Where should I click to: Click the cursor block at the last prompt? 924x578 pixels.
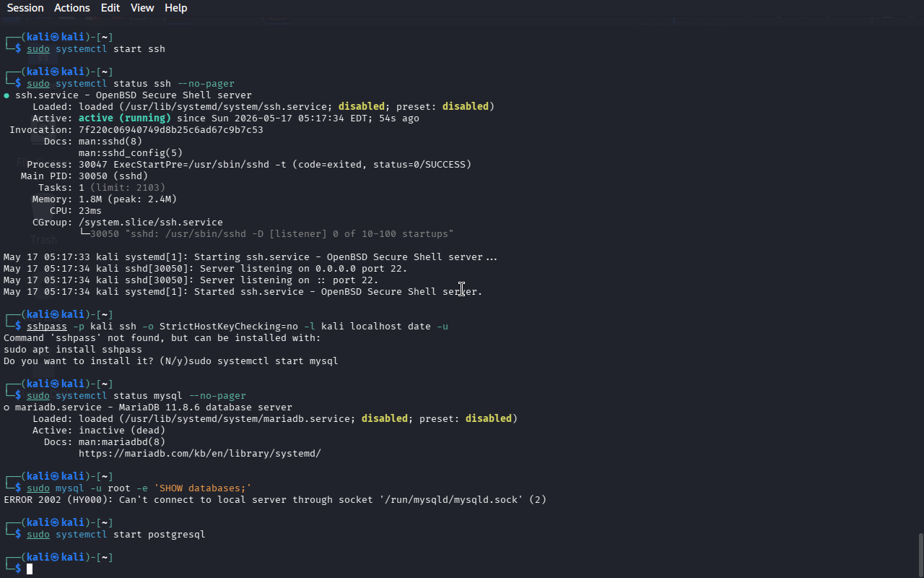(x=30, y=569)
